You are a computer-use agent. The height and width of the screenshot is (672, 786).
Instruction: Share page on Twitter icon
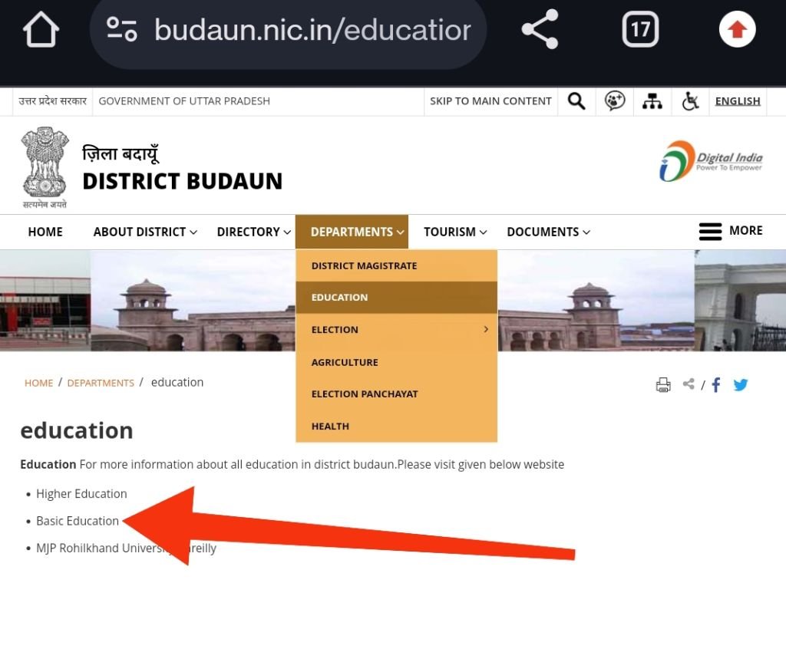point(740,385)
